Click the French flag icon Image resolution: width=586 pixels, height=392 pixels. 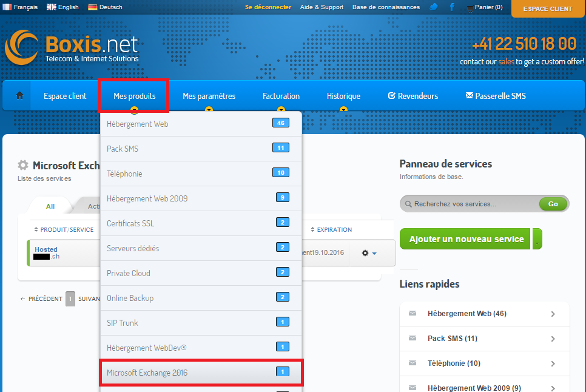pyautogui.click(x=7, y=7)
